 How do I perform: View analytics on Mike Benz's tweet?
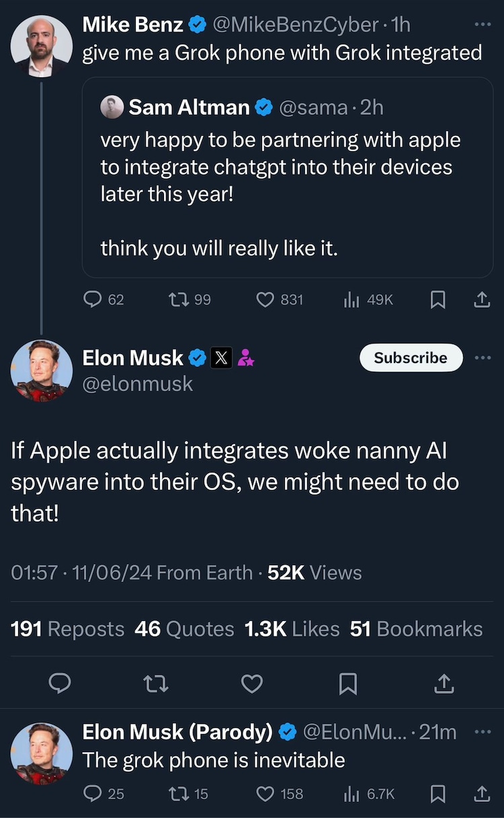351,300
